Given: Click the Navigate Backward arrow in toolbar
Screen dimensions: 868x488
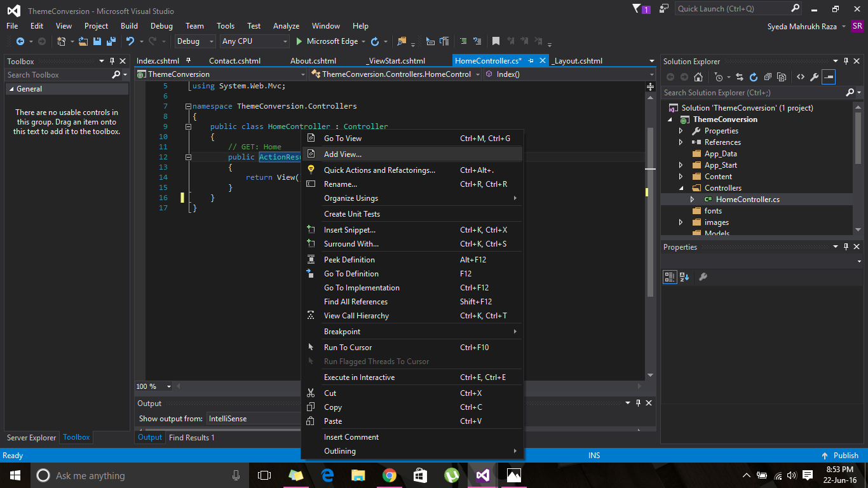Looking at the screenshot, I should tap(20, 41).
